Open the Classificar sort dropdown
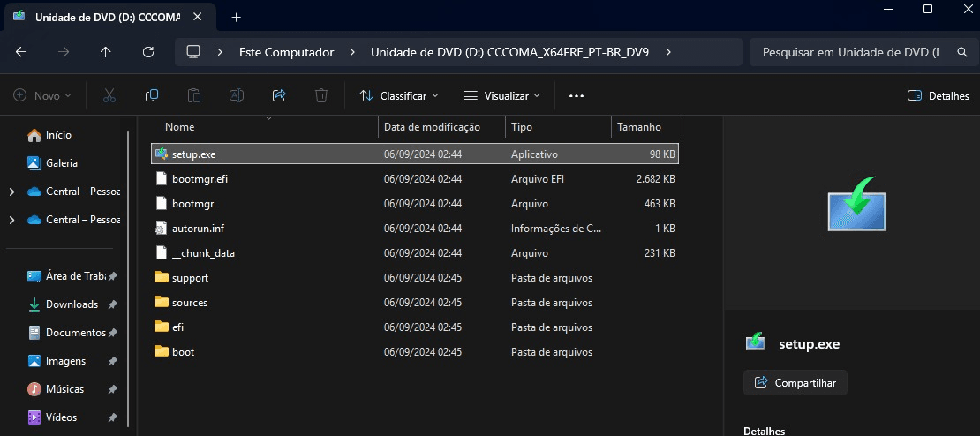Screen dimensions: 980x436 399,95
